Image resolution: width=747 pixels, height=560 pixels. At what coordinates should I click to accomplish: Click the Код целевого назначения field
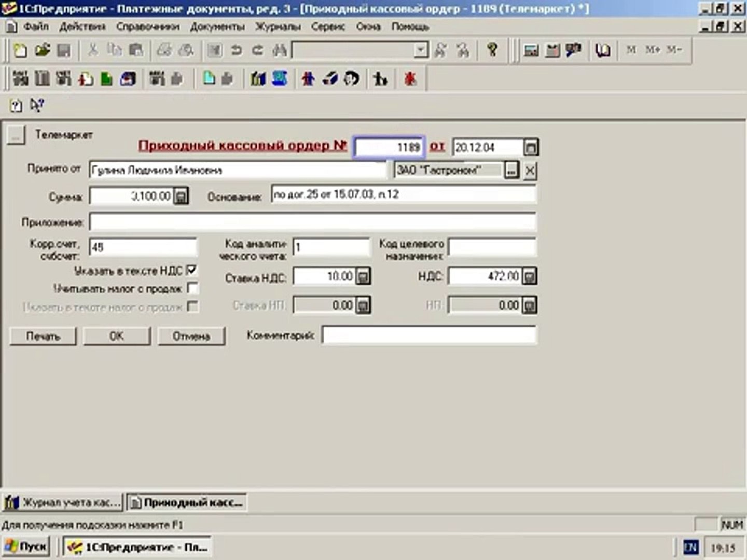pyautogui.click(x=492, y=247)
